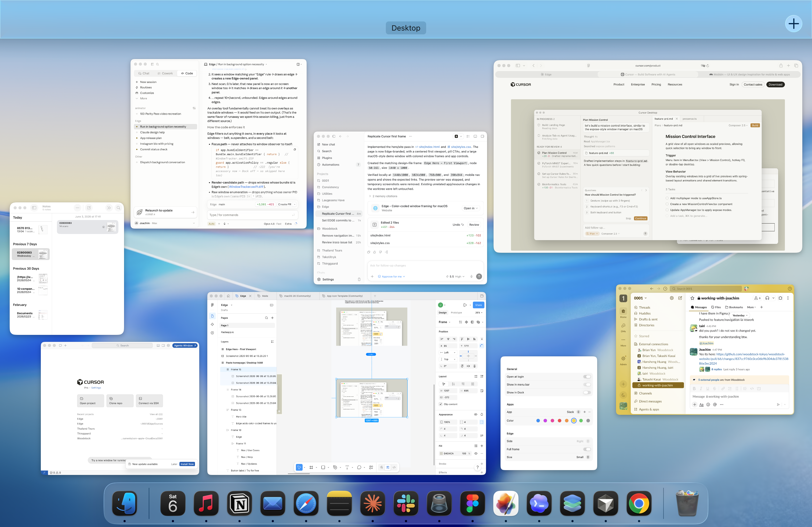Toggle Appearance visibility eye in Figma

(x=476, y=415)
